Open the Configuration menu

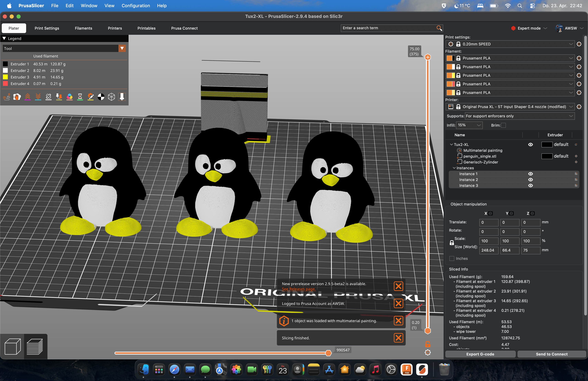pyautogui.click(x=136, y=6)
